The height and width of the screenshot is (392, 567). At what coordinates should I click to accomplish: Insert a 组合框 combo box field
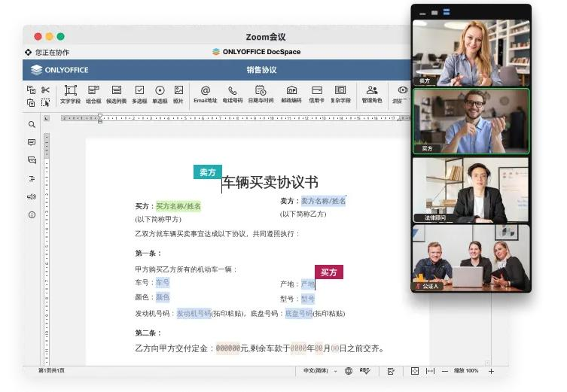tap(93, 94)
